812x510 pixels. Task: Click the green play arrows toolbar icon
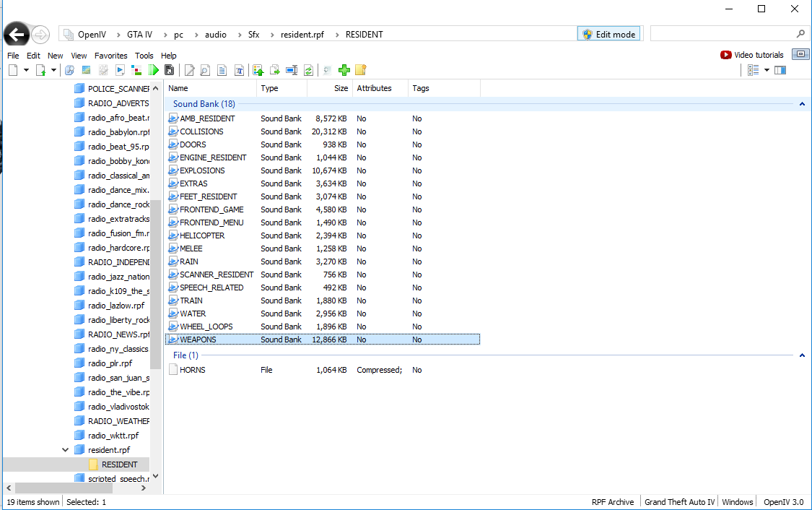[153, 70]
